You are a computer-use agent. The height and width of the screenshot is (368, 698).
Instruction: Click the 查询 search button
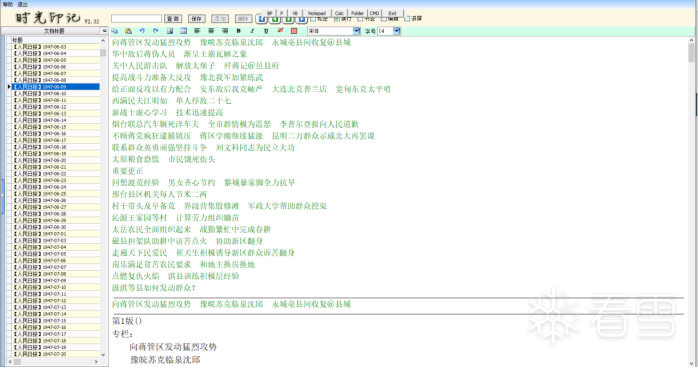pos(173,18)
